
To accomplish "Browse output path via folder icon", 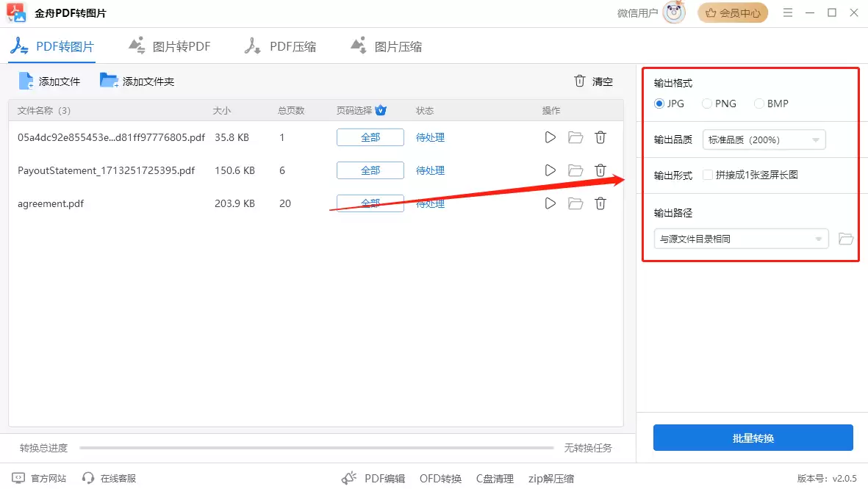I will pyautogui.click(x=845, y=238).
